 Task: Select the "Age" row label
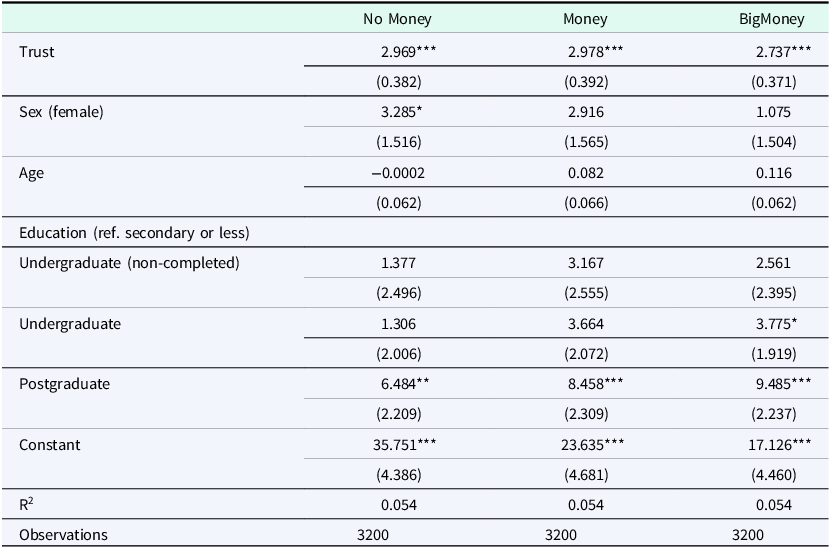click(32, 173)
